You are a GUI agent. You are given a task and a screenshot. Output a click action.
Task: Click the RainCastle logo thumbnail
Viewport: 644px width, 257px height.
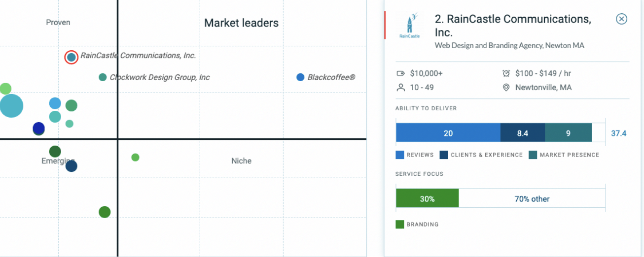pyautogui.click(x=410, y=26)
